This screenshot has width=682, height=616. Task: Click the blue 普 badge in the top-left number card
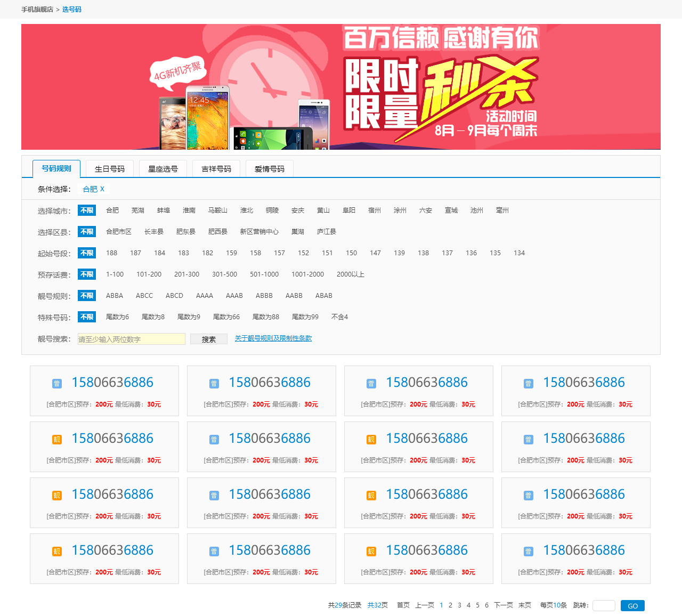(57, 384)
